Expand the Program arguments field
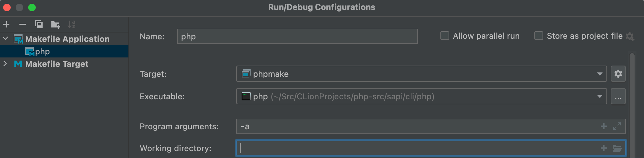Screen dimensions: 644x158 [617, 126]
